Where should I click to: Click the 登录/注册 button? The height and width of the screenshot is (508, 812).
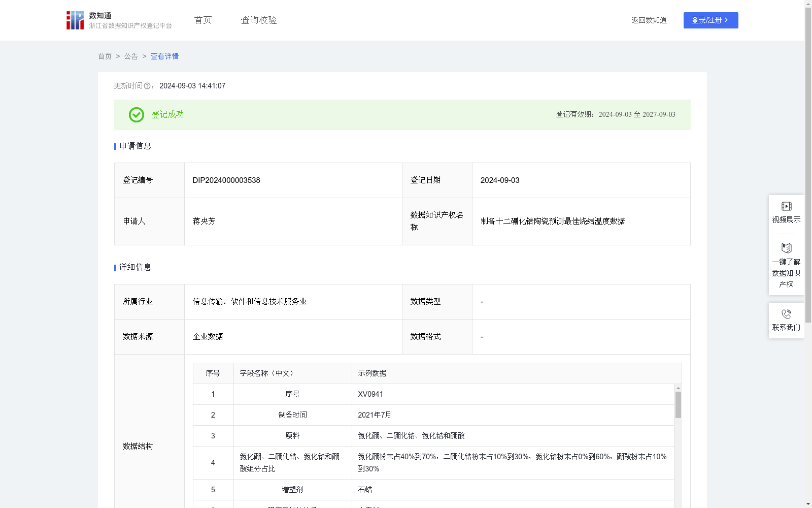tap(710, 20)
